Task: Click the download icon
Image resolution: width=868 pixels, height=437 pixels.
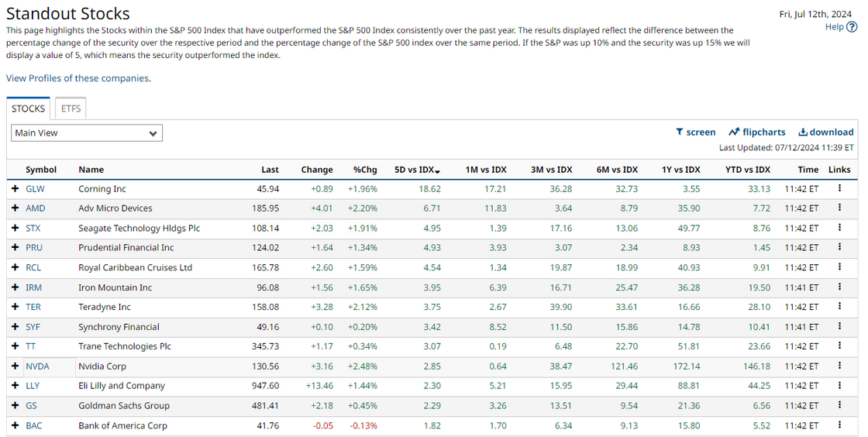Action: coord(803,132)
